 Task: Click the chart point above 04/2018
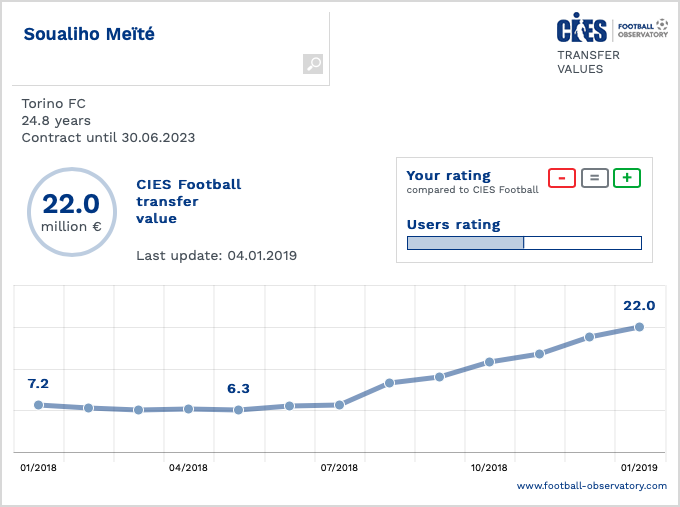pyautogui.click(x=188, y=408)
